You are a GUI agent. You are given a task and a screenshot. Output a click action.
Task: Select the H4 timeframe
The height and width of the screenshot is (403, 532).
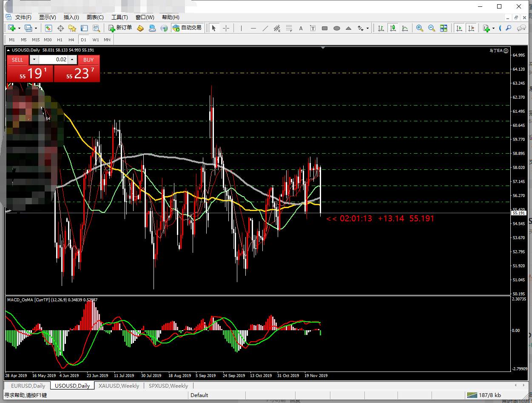click(71, 40)
